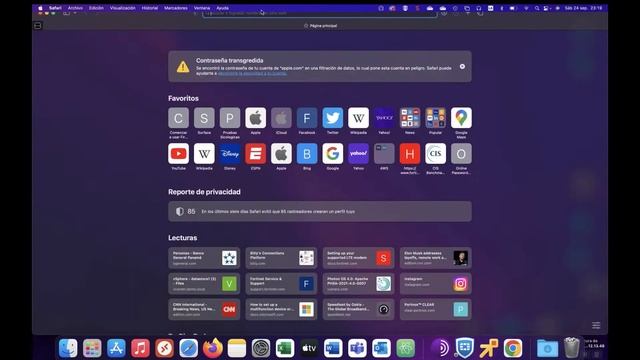The width and height of the screenshot is (640, 360).
Task: Open the YouTube favorite
Action: pos(178,153)
